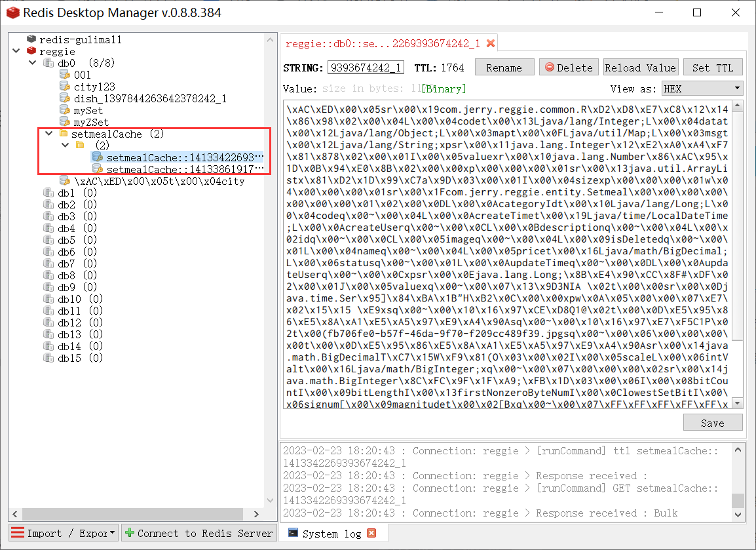
Task: Click the Reload Value button
Action: (641, 68)
